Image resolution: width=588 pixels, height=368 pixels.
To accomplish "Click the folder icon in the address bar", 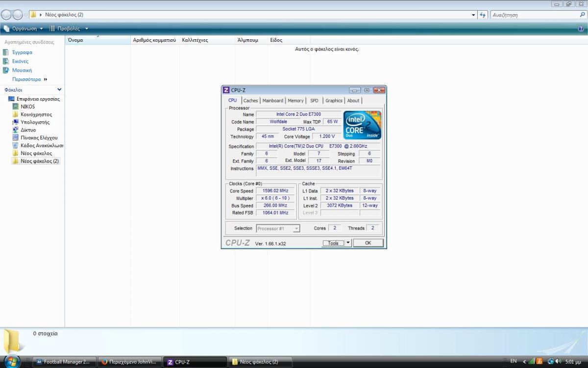I will pos(33,15).
